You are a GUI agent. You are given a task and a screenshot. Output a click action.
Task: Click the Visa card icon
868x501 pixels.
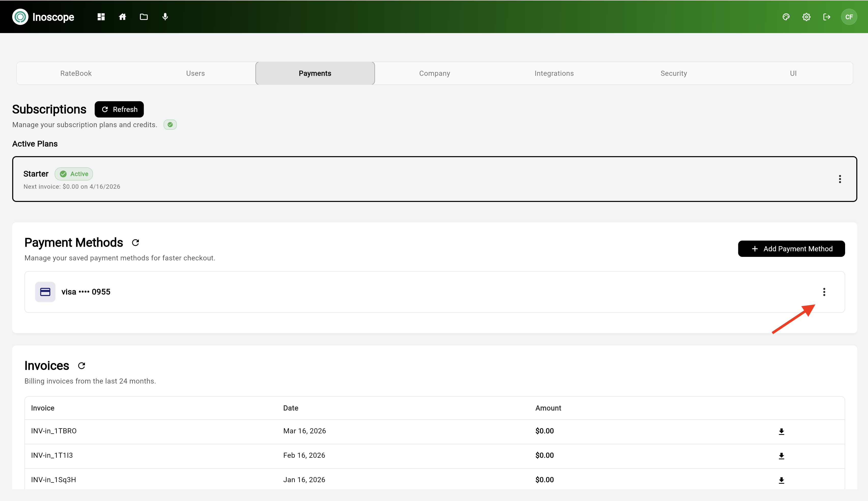45,291
